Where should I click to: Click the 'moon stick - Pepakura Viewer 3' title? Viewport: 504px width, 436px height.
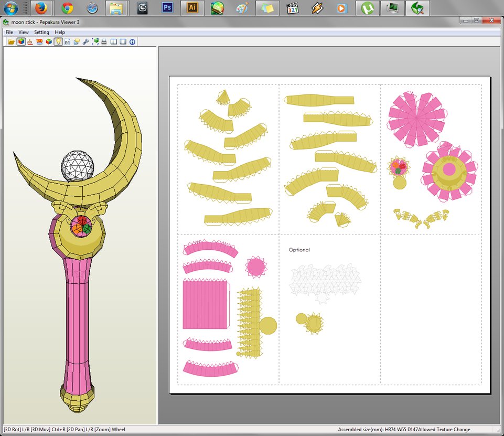[x=45, y=22]
